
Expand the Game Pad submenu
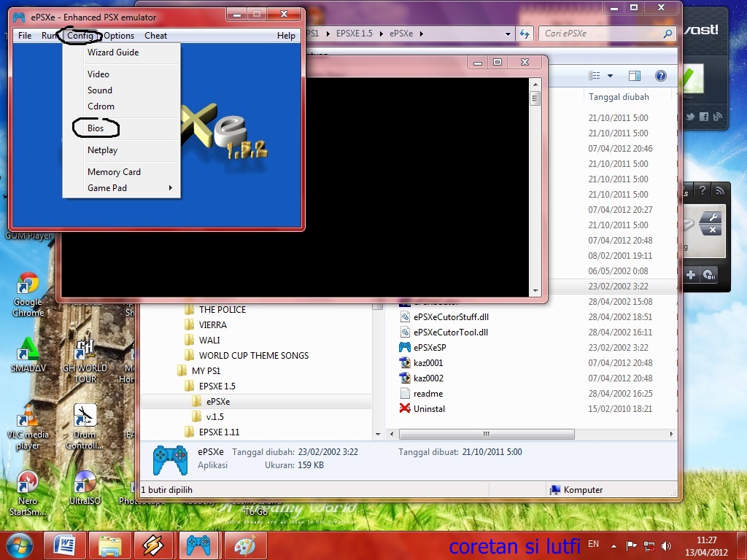(122, 188)
